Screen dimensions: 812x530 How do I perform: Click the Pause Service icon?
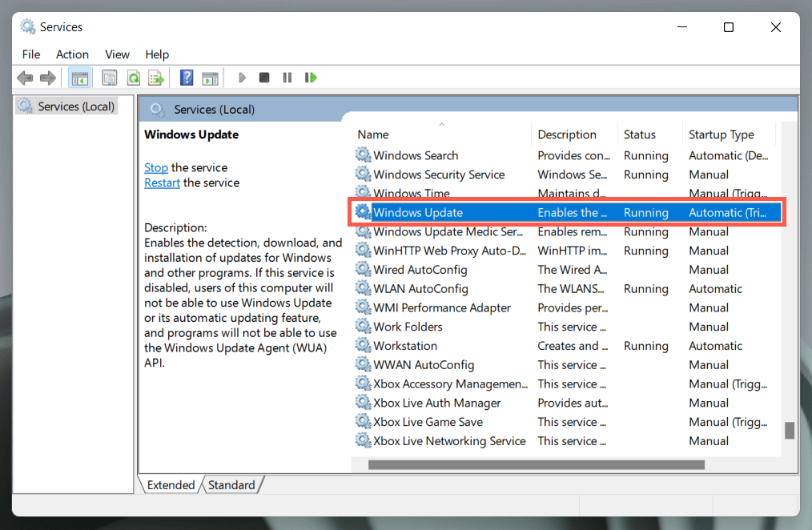[287, 78]
